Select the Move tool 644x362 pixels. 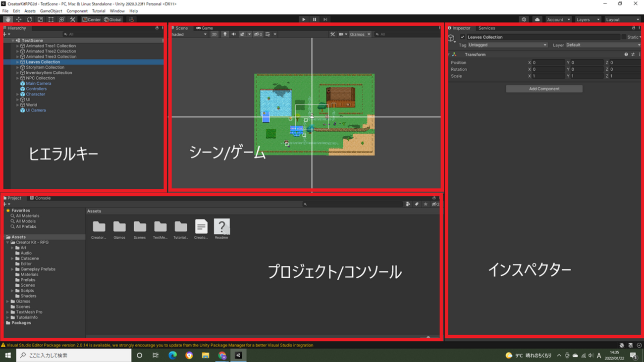(x=19, y=19)
